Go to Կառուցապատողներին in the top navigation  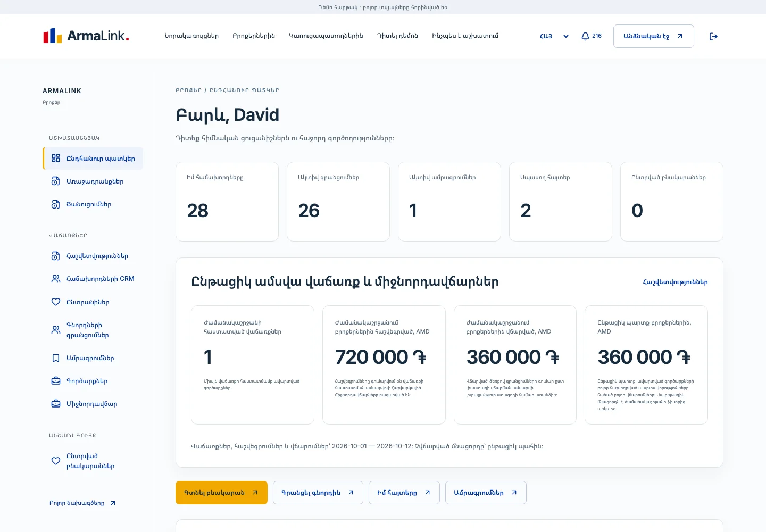click(326, 36)
